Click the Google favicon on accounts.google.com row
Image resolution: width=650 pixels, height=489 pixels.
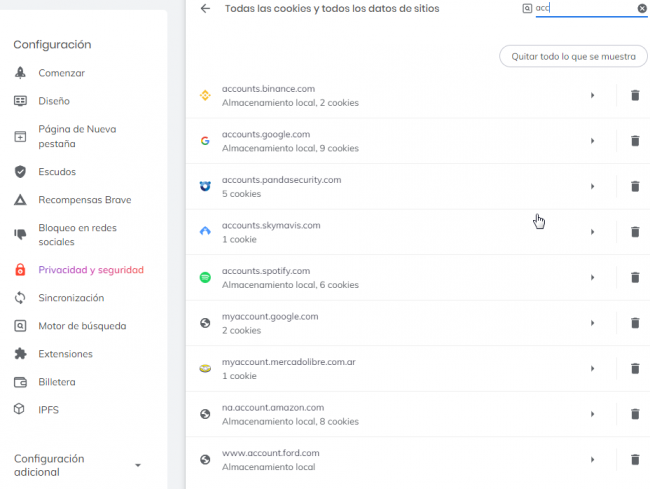click(x=205, y=141)
